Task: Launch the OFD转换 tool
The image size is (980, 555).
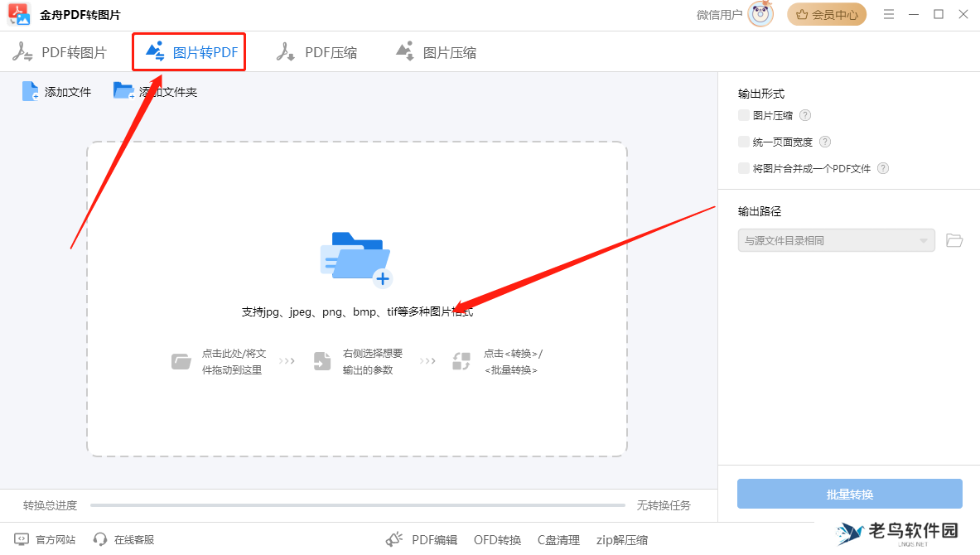Action: (x=497, y=539)
